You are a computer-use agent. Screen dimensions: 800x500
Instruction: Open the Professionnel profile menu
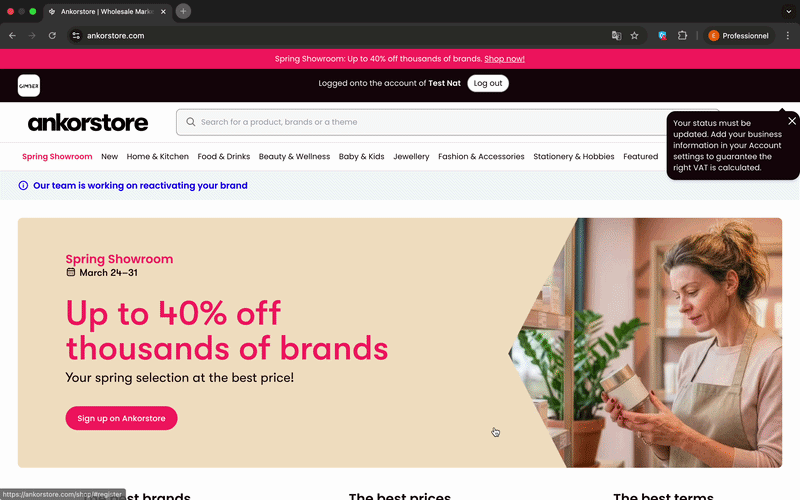(739, 36)
